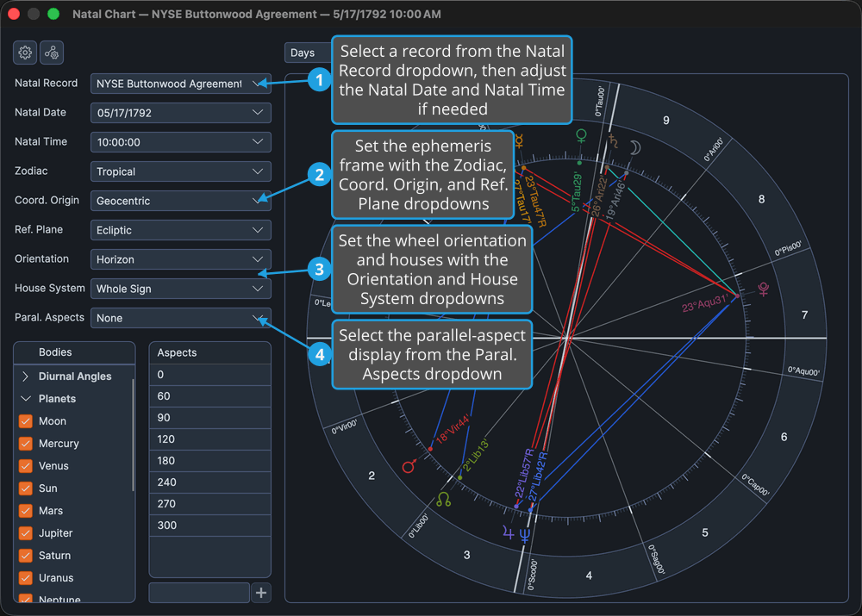The width and height of the screenshot is (862, 616).
Task: Open the Orientation Horizon dropdown
Action: (x=180, y=259)
